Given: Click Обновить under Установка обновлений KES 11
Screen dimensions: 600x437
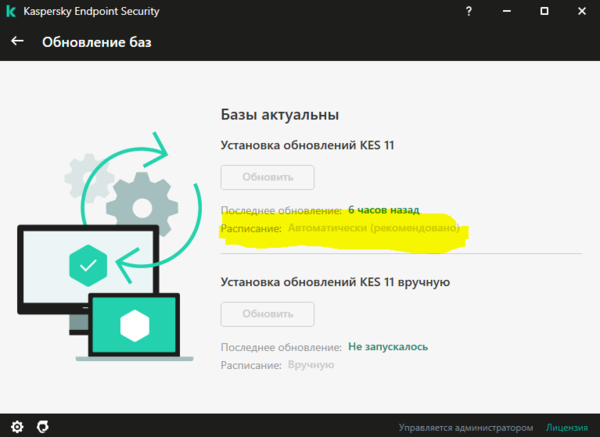Looking at the screenshot, I should coord(267,177).
